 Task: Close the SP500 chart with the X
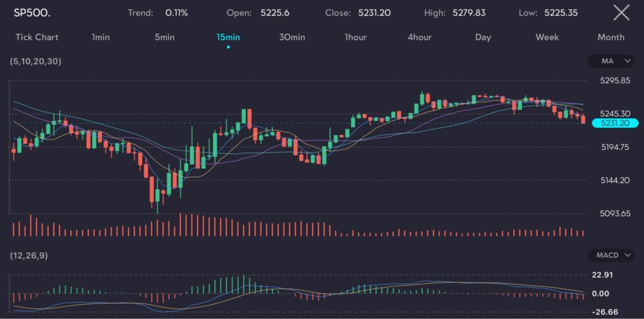(621, 13)
